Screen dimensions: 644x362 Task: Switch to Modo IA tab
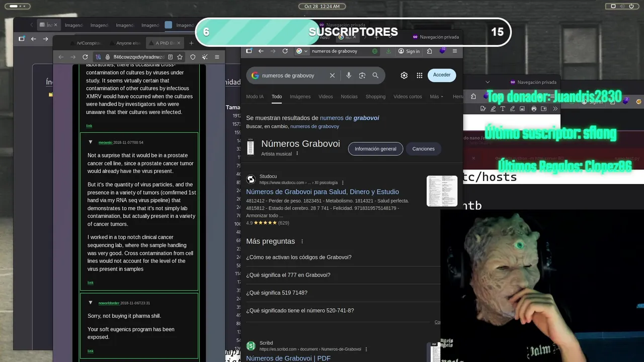click(x=255, y=97)
